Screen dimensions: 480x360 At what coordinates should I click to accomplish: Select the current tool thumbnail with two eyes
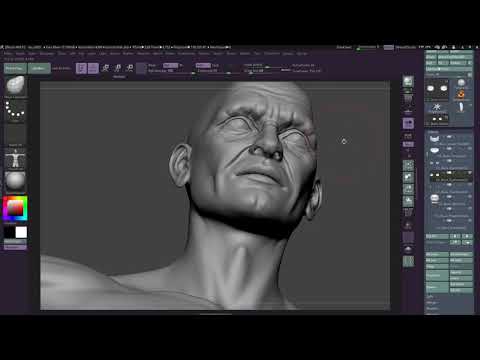coord(437,89)
